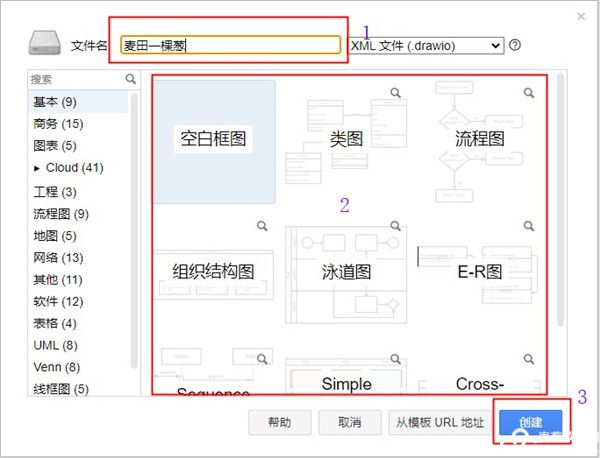Preview the 组织结构图 template with its magnifier
The height and width of the screenshot is (458, 600).
click(263, 226)
